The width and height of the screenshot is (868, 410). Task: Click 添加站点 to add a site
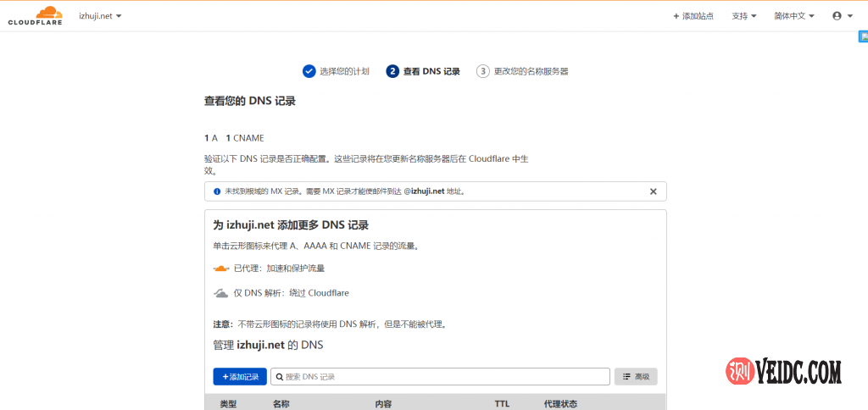693,16
